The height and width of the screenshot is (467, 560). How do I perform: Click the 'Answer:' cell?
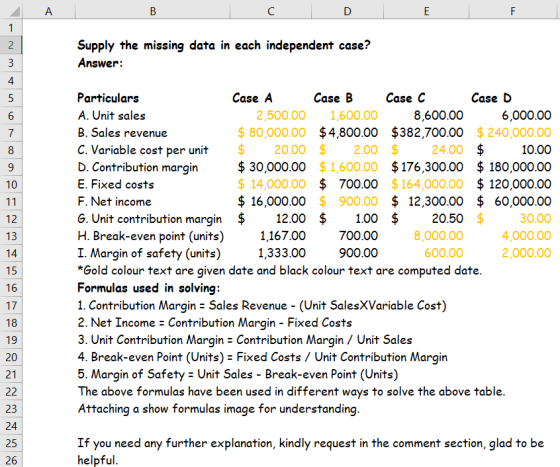coord(100,63)
